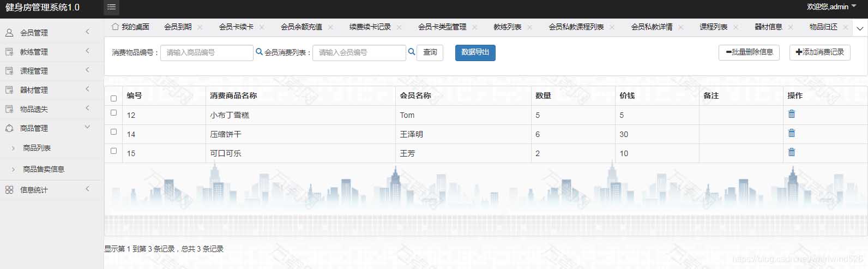Click the 会员管理 user icon in sidebar
Viewport: 868px width, 269px height.
click(x=9, y=33)
